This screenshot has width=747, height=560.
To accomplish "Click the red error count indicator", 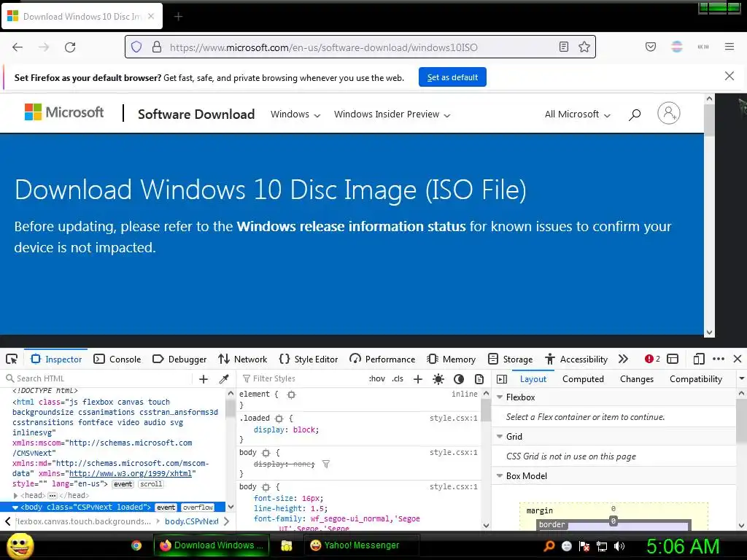I will [652, 359].
